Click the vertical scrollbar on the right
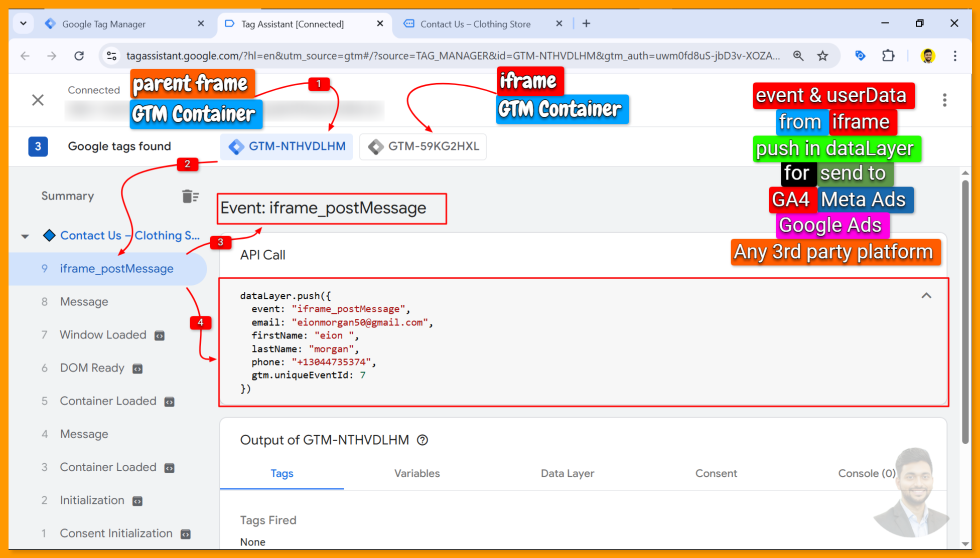 pyautogui.click(x=965, y=311)
